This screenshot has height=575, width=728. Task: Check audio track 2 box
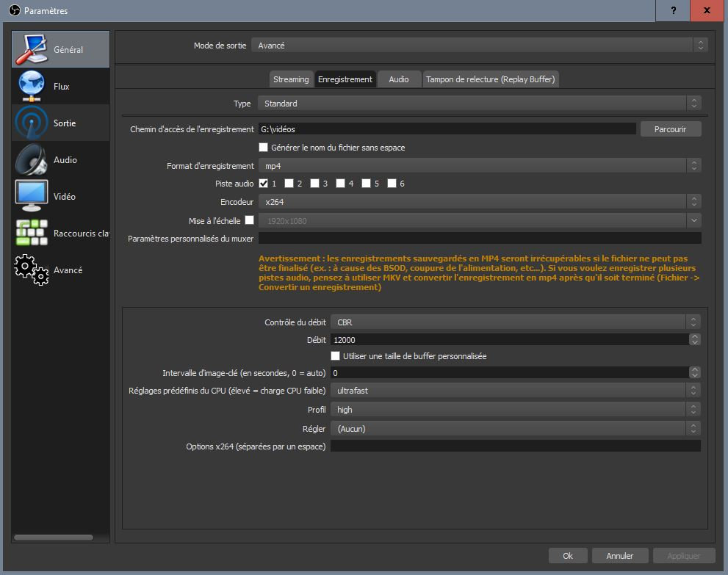point(289,184)
